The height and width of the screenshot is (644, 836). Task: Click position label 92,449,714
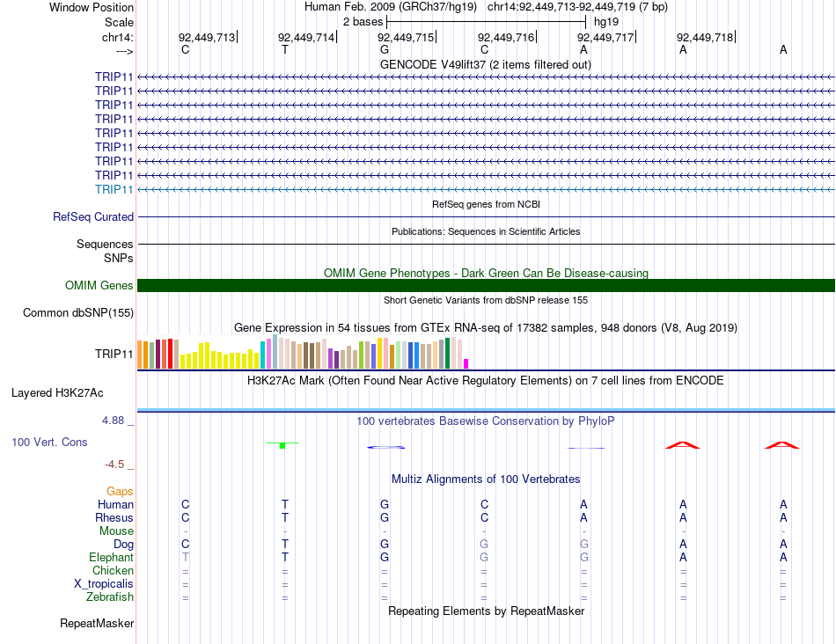coord(306,37)
